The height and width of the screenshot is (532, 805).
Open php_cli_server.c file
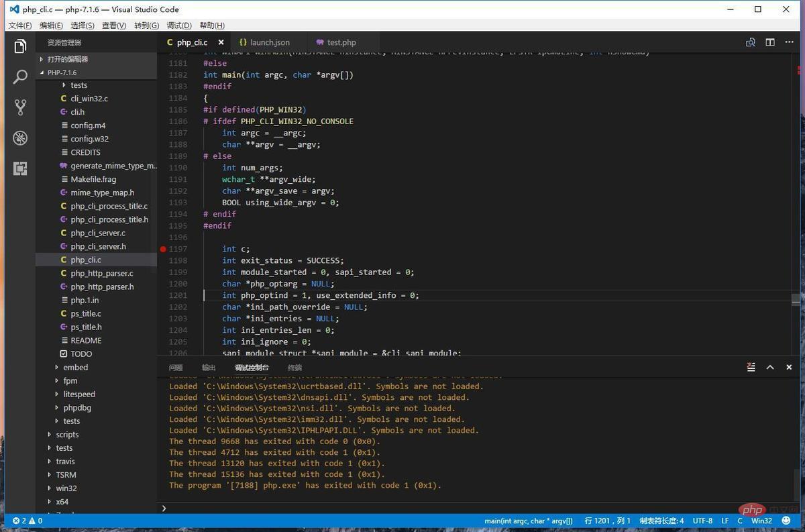97,233
